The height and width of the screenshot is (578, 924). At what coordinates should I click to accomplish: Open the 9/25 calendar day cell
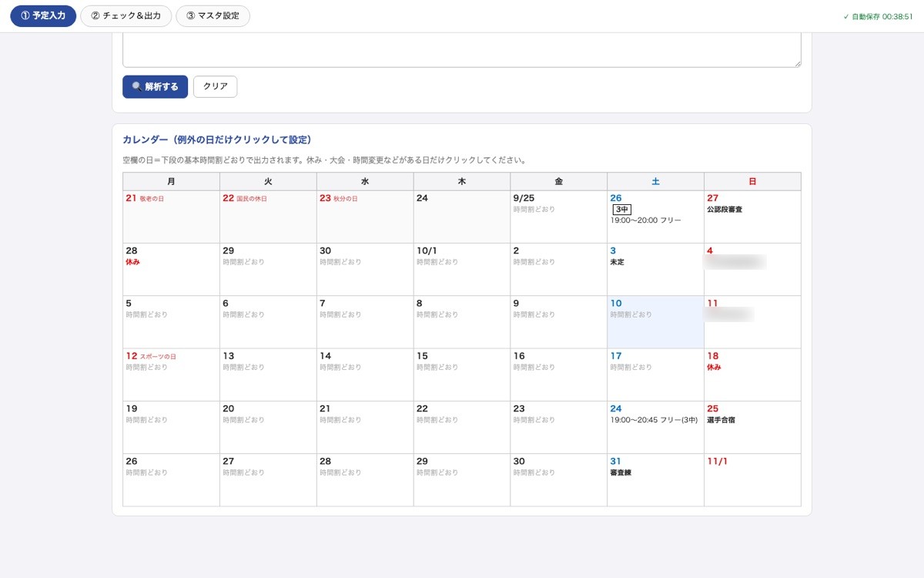pyautogui.click(x=558, y=217)
